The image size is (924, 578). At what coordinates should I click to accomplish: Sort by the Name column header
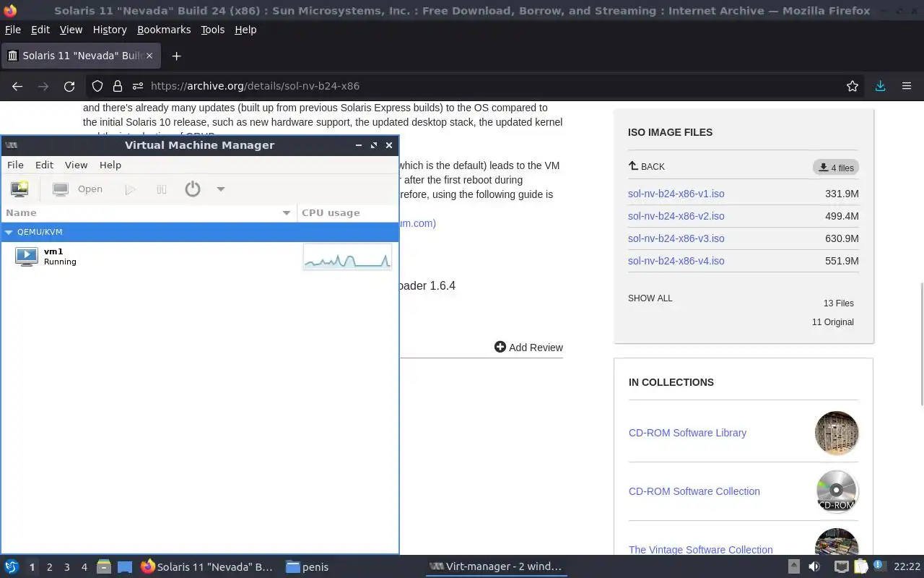tap(149, 212)
